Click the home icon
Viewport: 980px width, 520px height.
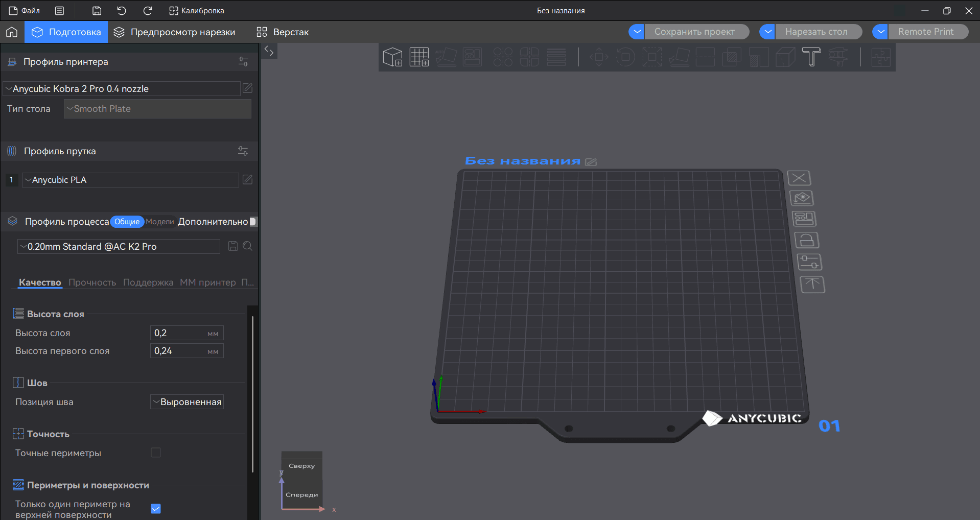(x=12, y=32)
